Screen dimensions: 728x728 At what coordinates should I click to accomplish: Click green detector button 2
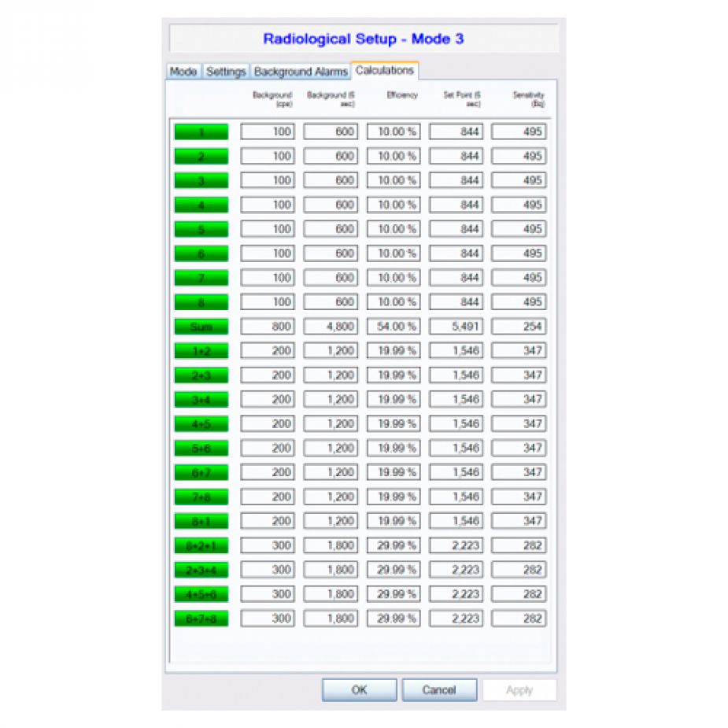201,156
